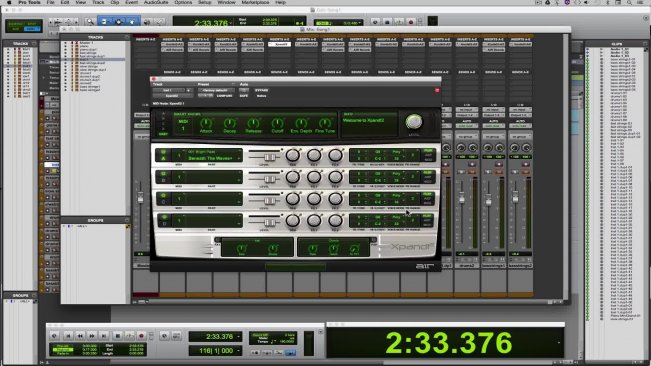Open the Marketplace menu
651x366 pixels.
(255, 2)
